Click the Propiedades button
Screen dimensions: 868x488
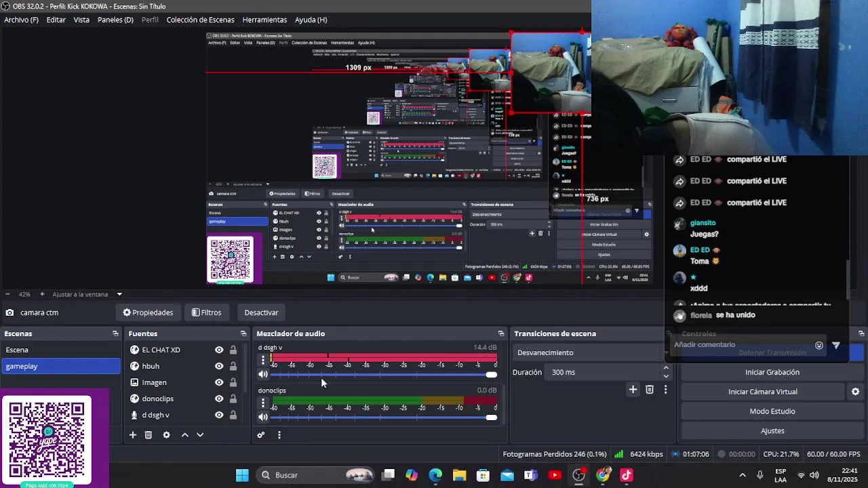coord(148,312)
